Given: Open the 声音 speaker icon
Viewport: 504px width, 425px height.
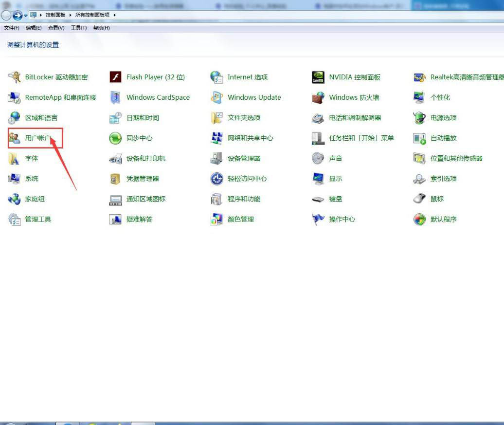Looking at the screenshot, I should [318, 158].
